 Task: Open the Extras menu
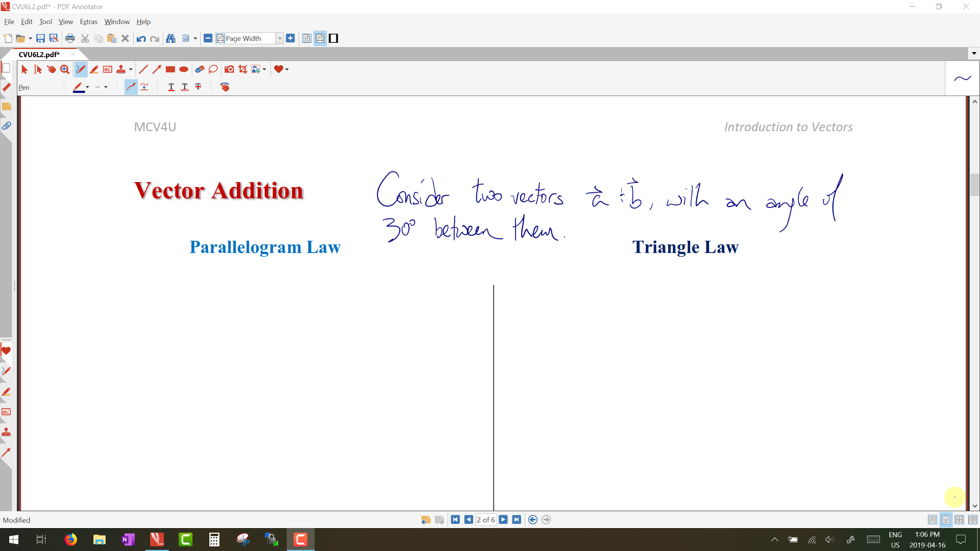coord(88,22)
